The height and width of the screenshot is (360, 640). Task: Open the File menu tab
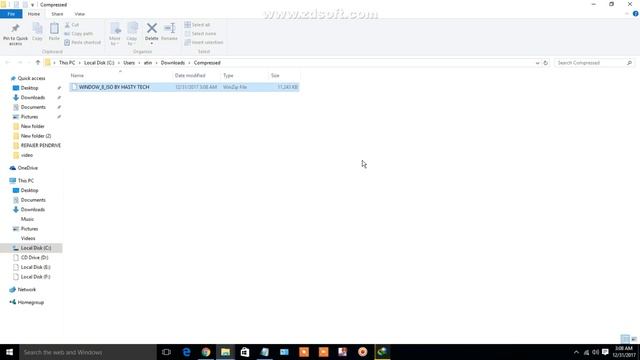(11, 14)
